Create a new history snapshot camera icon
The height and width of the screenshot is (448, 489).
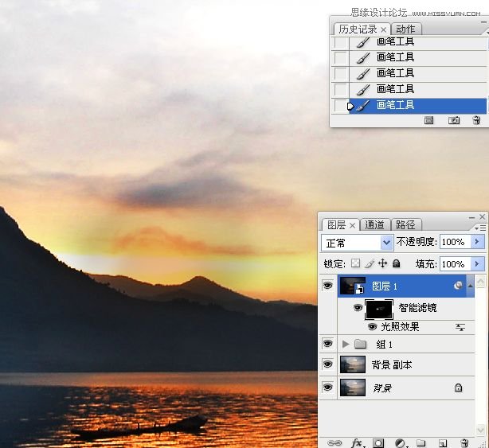click(454, 120)
